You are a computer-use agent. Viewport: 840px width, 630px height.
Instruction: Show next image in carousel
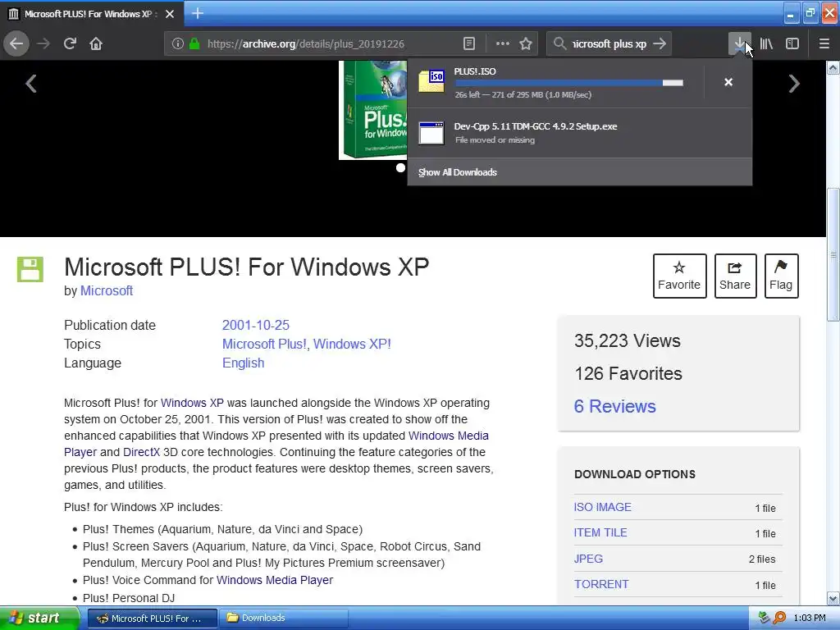794,84
